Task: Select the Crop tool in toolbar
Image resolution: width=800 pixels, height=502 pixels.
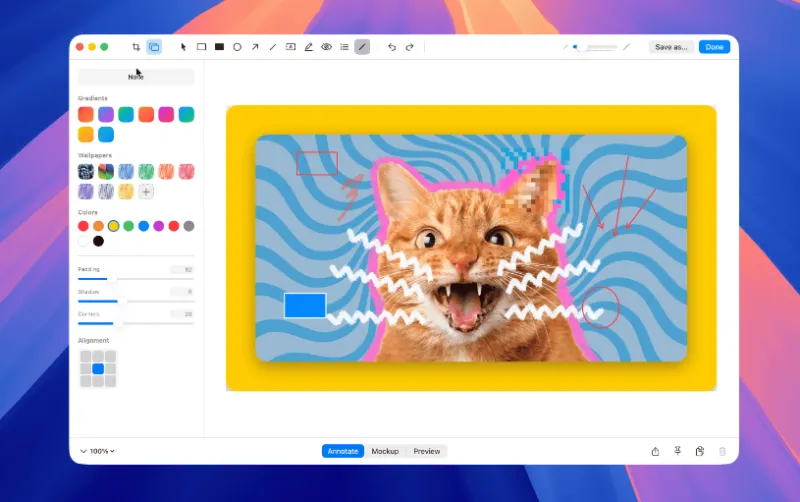Action: click(136, 47)
